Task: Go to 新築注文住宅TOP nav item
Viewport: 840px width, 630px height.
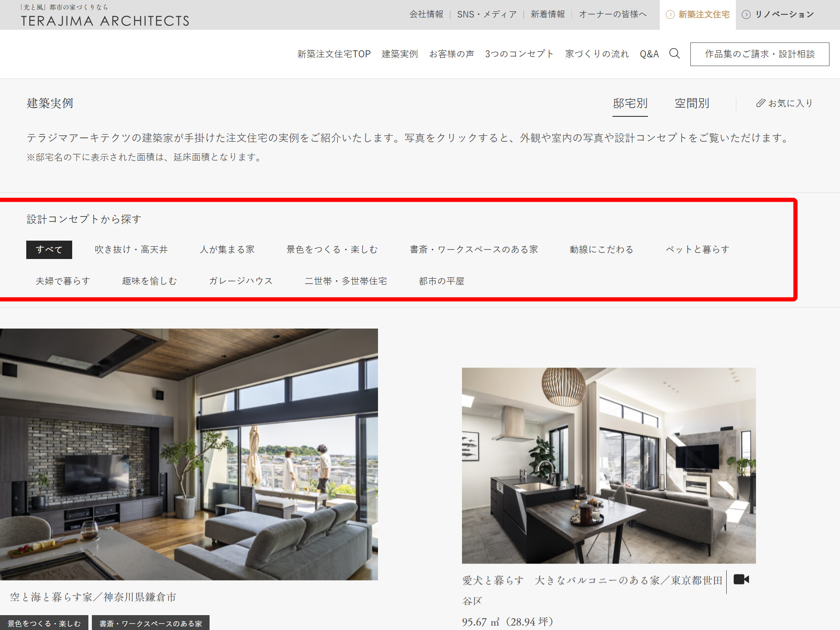Action: (334, 54)
